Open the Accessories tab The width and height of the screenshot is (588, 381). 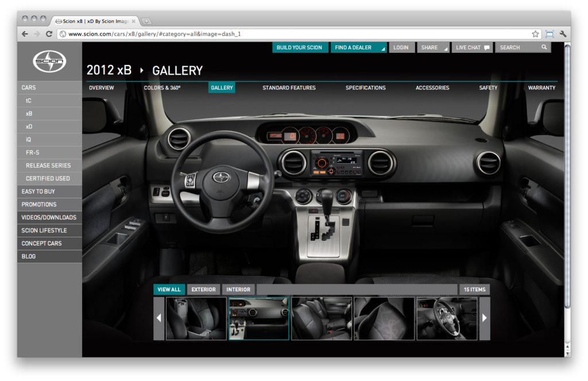click(432, 88)
